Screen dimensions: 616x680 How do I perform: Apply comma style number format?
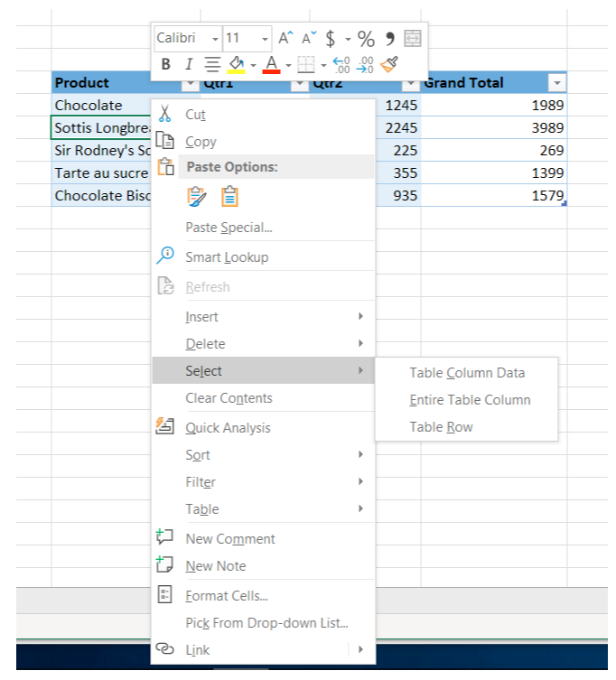tap(390, 38)
